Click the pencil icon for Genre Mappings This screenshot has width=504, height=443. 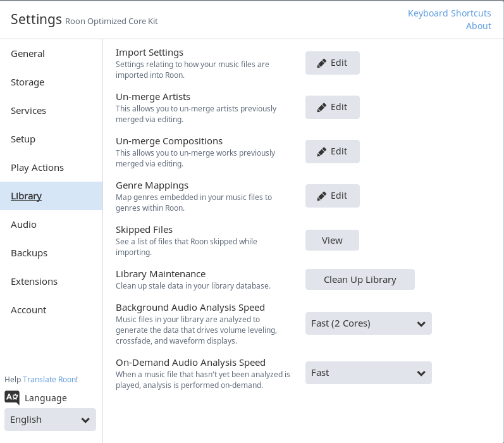(x=322, y=196)
